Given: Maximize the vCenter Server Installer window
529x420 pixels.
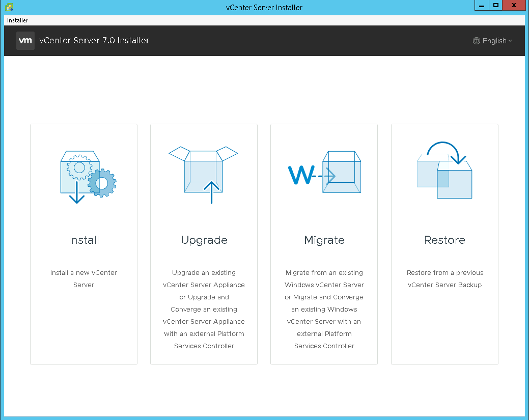Looking at the screenshot, I should (x=496, y=6).
